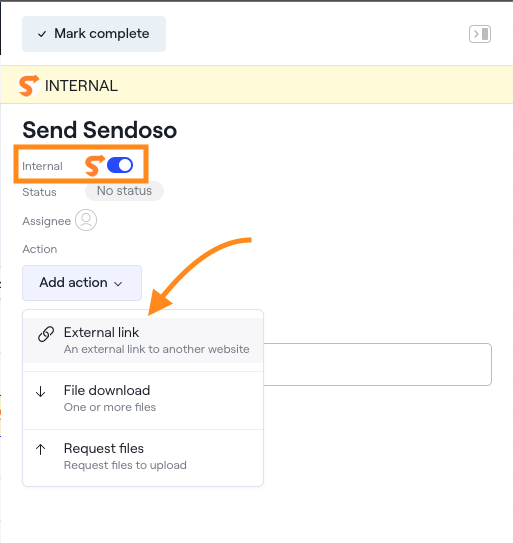
Task: Click the Mark complete button
Action: pos(94,34)
